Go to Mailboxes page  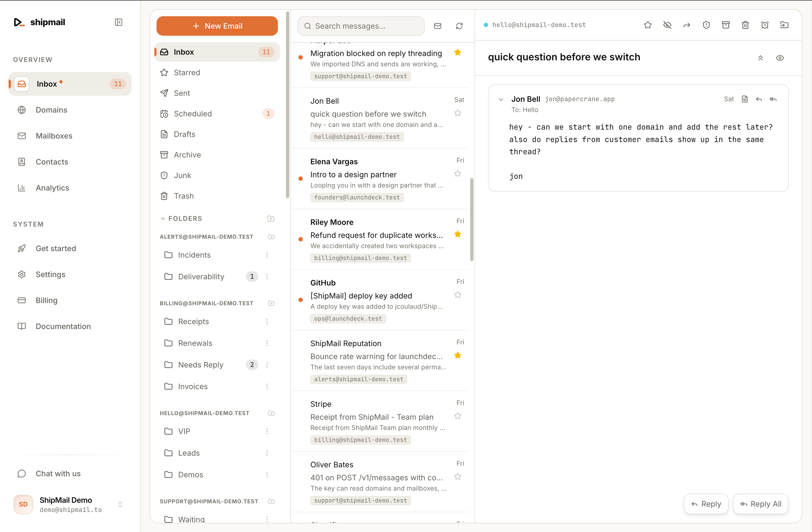[x=70, y=136]
